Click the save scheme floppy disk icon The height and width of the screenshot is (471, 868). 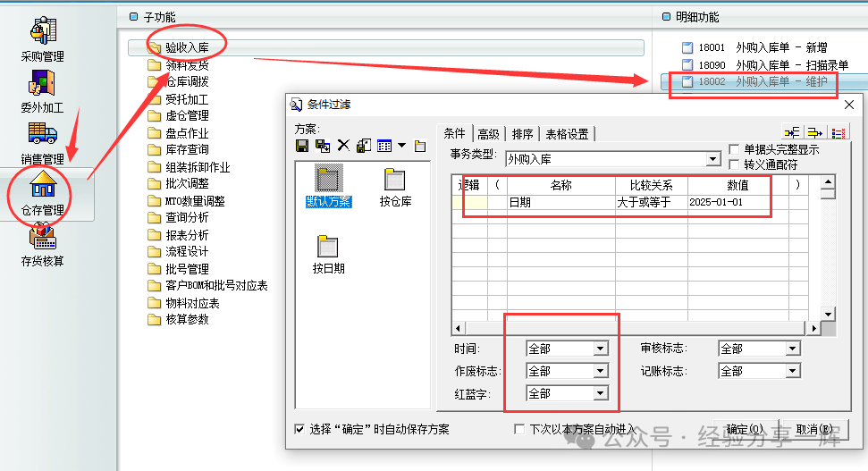point(302,146)
